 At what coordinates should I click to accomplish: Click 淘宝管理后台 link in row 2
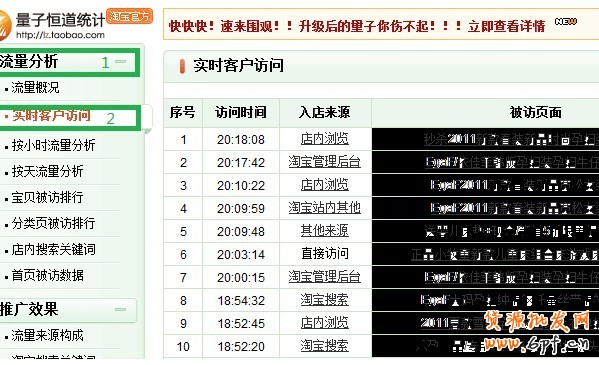[325, 162]
